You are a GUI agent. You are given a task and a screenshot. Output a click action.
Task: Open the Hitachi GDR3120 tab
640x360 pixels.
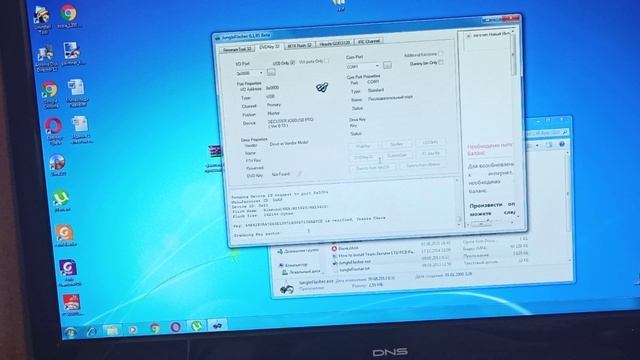click(x=334, y=43)
